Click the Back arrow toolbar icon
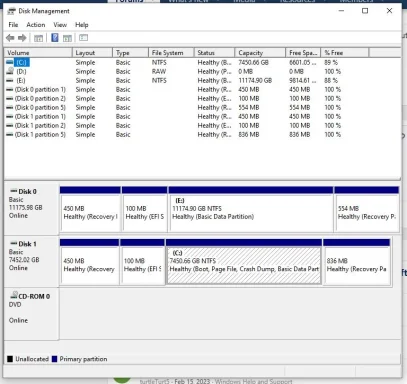Viewport: 407px width, 384px height. pos(10,38)
